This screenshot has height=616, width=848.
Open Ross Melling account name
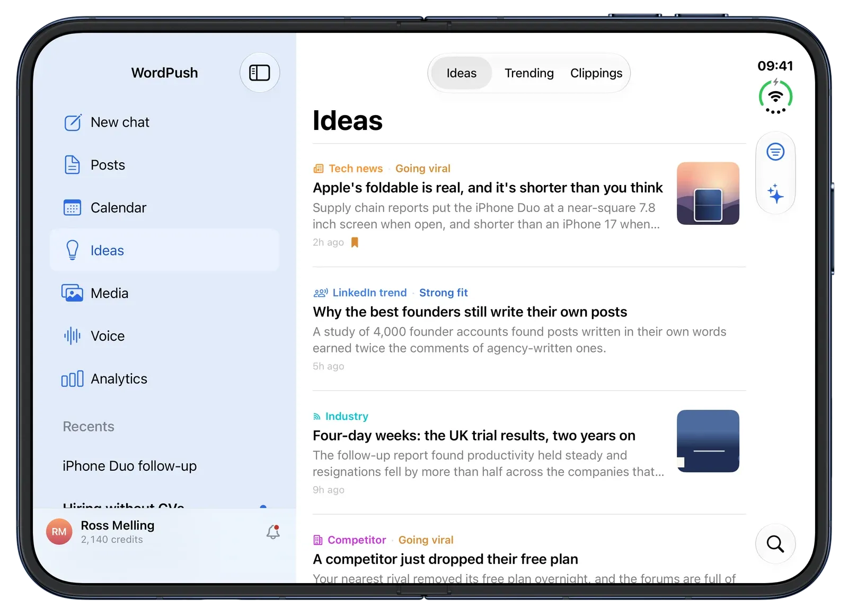click(118, 525)
